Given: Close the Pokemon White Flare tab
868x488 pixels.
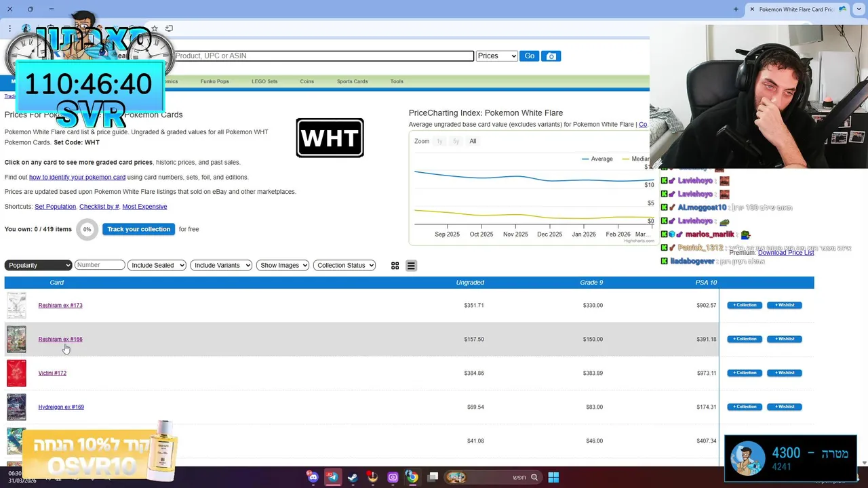Looking at the screenshot, I should click(x=751, y=9).
